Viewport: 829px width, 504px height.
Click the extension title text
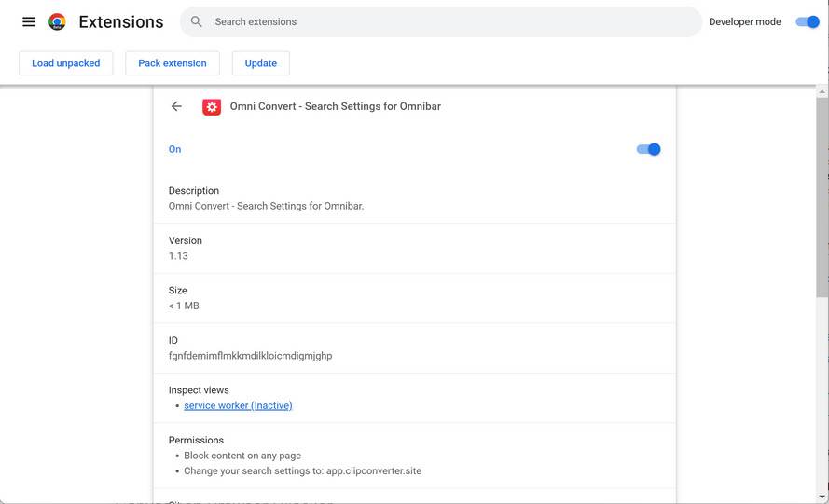(336, 106)
